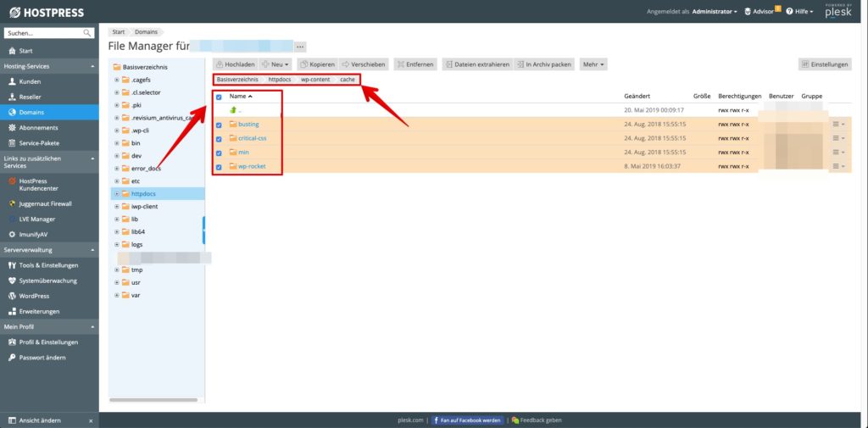Image resolution: width=868 pixels, height=428 pixels.
Task: Click the Hochladen upload button
Action: coord(236,64)
